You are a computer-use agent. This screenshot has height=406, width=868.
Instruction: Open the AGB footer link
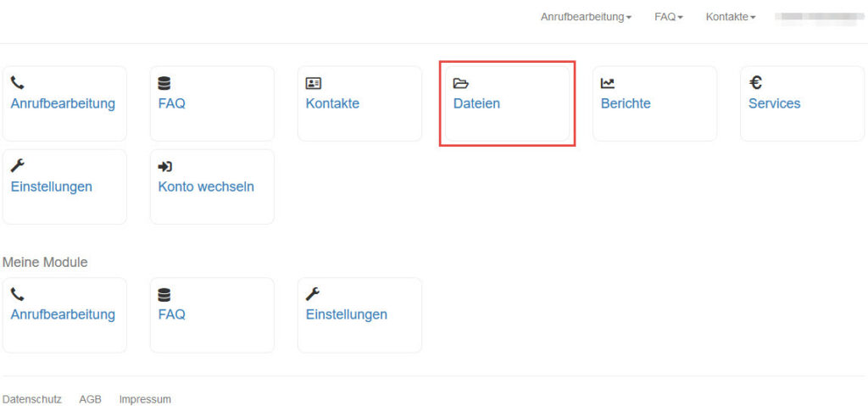90,399
